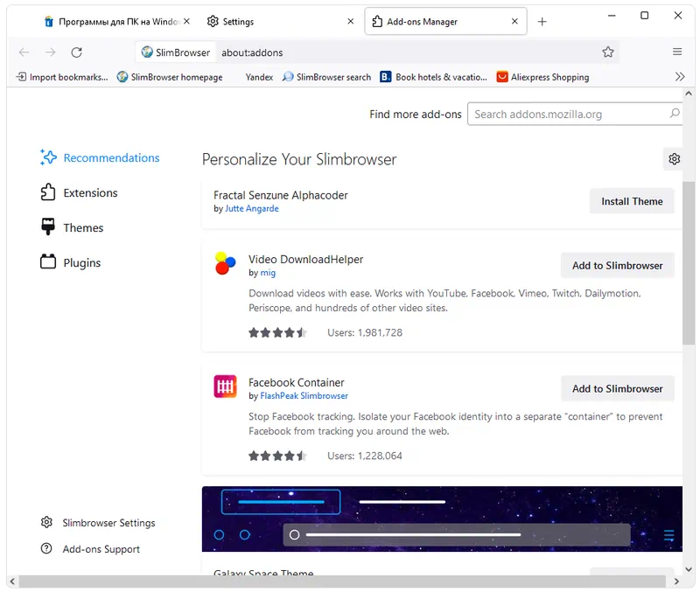Select the Themes category
Screen dimensions: 700x592
click(x=72, y=227)
